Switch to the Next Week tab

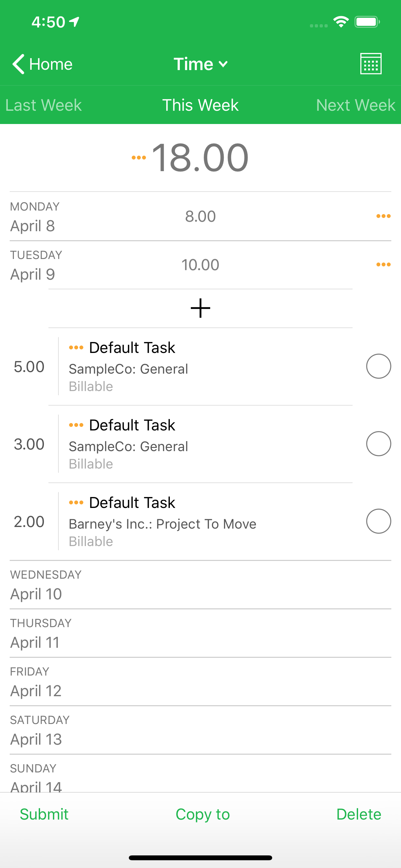pos(355,105)
